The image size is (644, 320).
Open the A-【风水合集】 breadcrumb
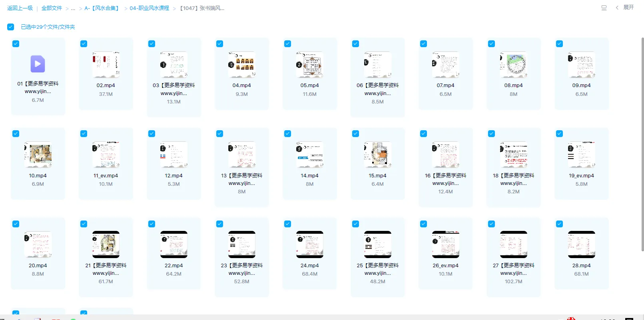click(102, 8)
